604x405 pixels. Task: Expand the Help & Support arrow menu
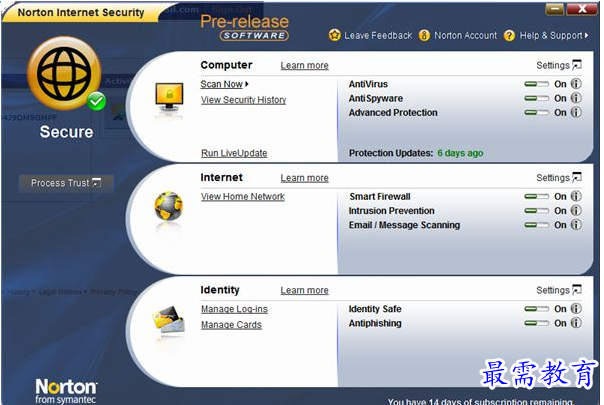pyautogui.click(x=586, y=35)
